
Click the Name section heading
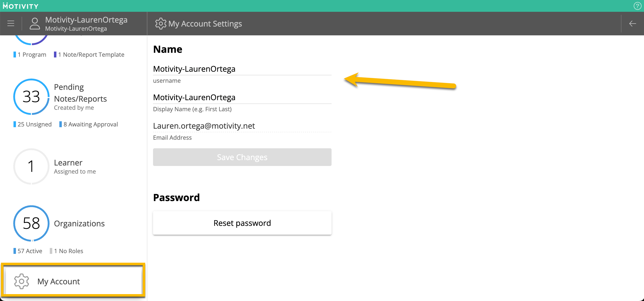coord(168,49)
